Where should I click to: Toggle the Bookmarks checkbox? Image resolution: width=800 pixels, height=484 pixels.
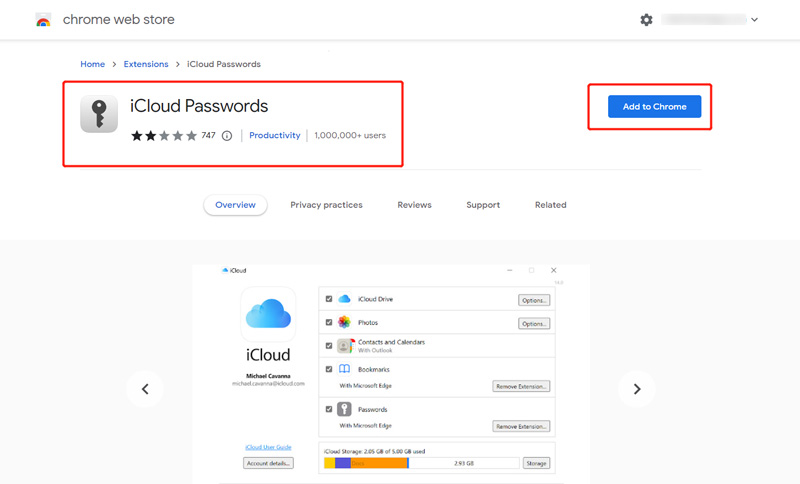[329, 369]
